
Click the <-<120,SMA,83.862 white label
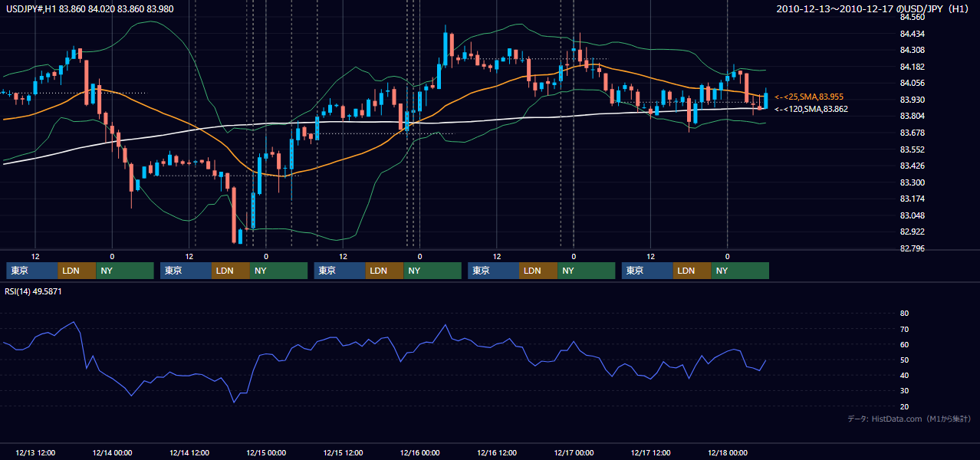pyautogui.click(x=811, y=109)
